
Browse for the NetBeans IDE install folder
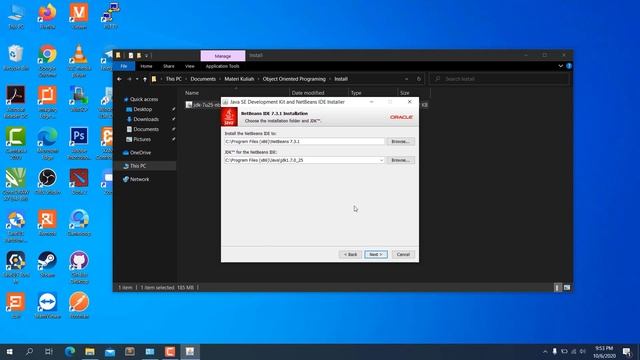point(400,141)
